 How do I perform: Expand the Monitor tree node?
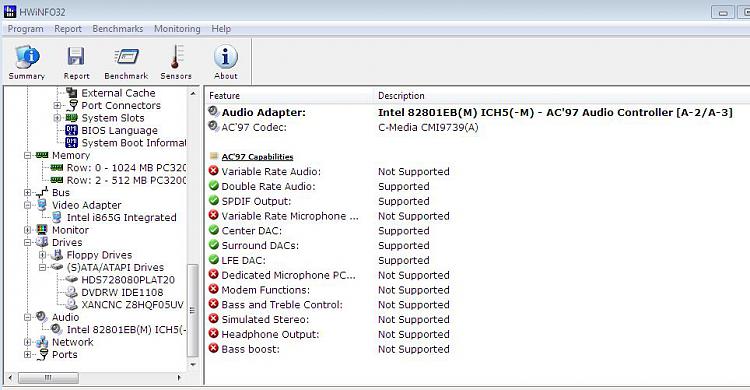point(27,230)
